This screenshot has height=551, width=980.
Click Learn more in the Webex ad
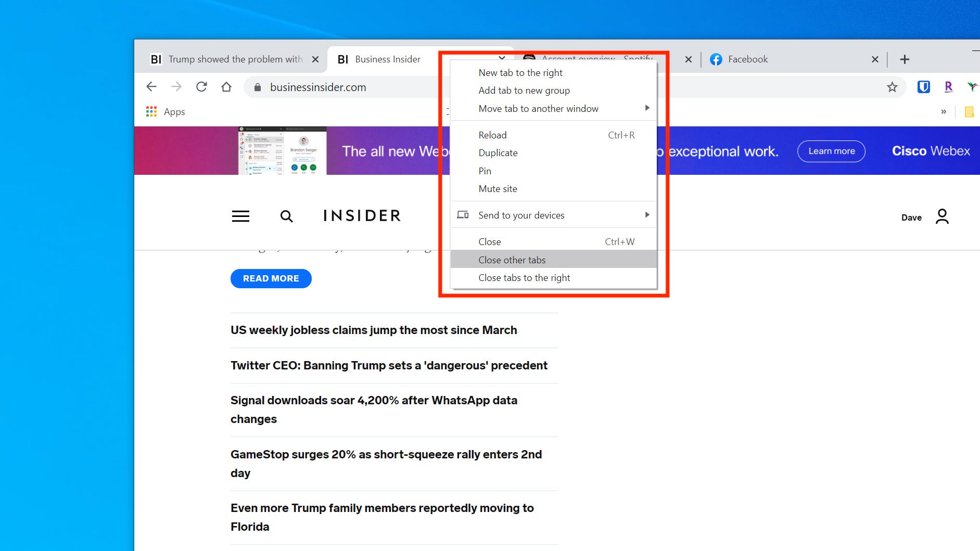[x=831, y=151]
